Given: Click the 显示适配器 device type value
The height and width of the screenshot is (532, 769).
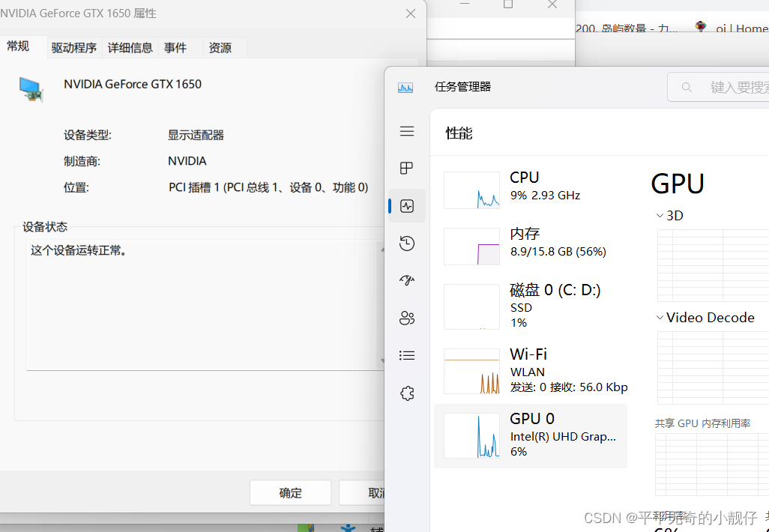Looking at the screenshot, I should tap(196, 135).
